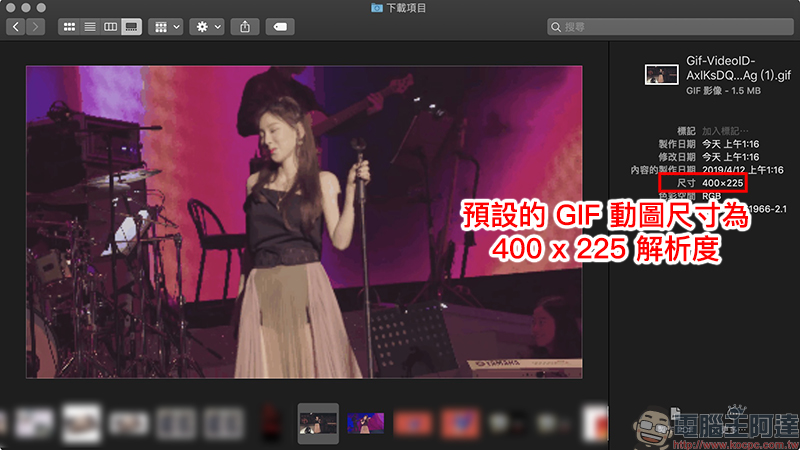Open the gear action menu

click(207, 27)
